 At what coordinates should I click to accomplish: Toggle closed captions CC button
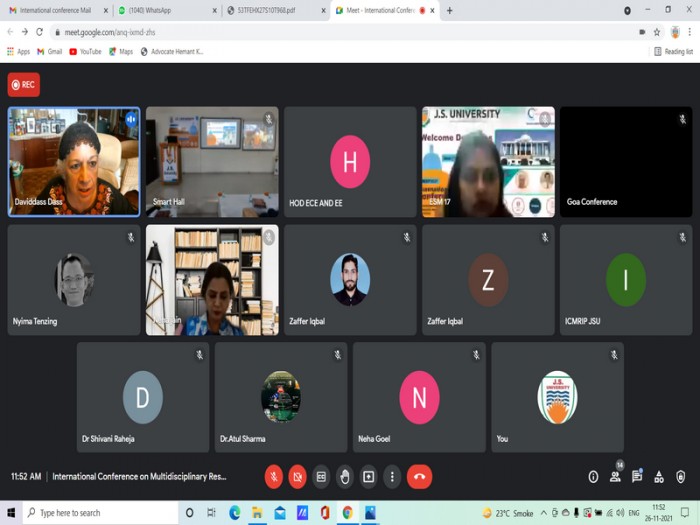click(x=321, y=477)
